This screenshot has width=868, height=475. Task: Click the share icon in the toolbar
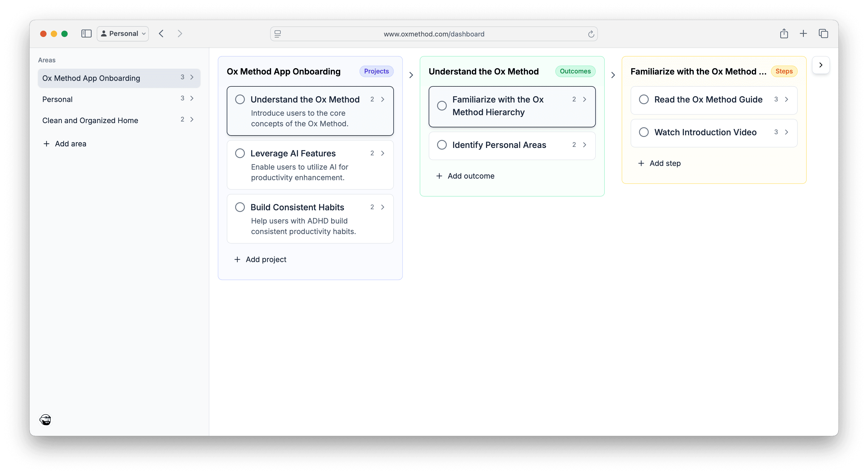point(784,33)
